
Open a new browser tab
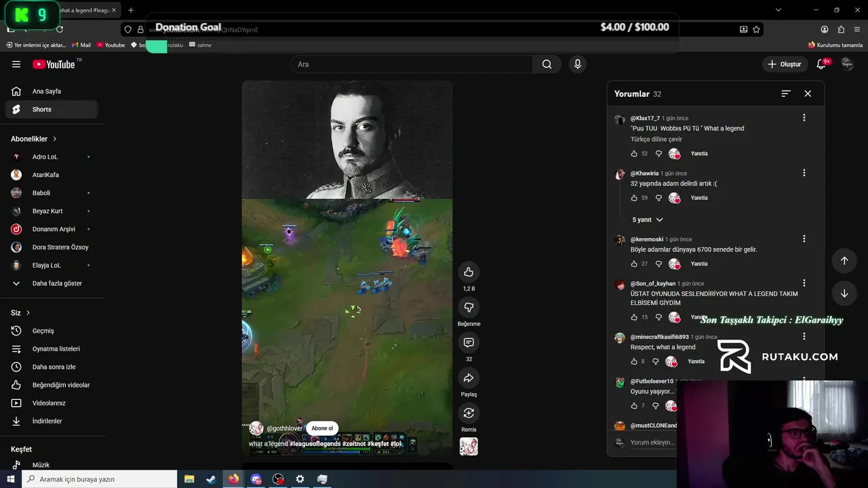point(131,10)
